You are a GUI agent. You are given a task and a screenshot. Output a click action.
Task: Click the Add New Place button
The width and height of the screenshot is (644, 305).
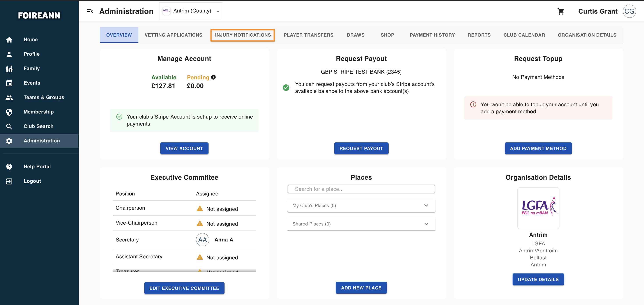tap(361, 288)
